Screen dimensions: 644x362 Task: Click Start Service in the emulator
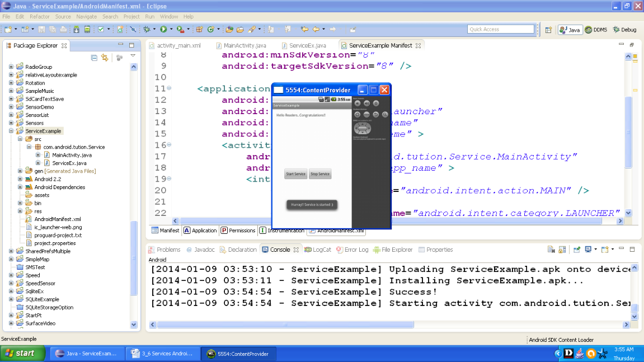click(x=295, y=173)
